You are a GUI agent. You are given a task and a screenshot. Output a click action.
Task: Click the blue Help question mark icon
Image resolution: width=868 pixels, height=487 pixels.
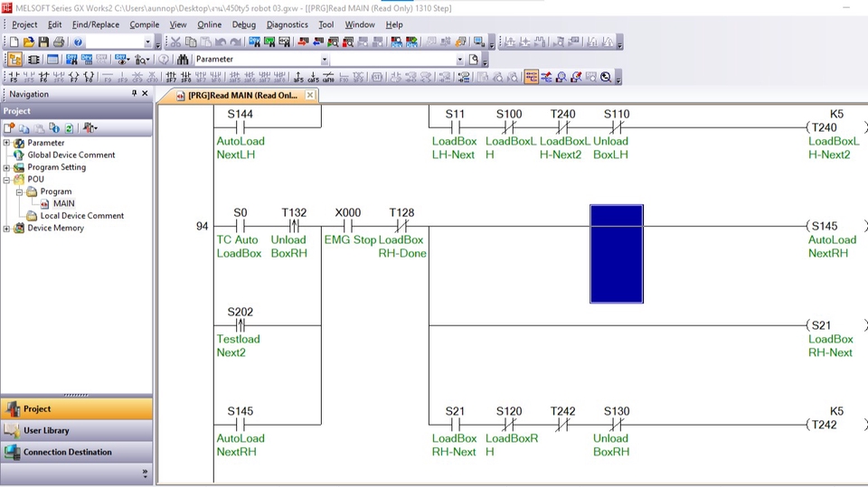pos(78,42)
